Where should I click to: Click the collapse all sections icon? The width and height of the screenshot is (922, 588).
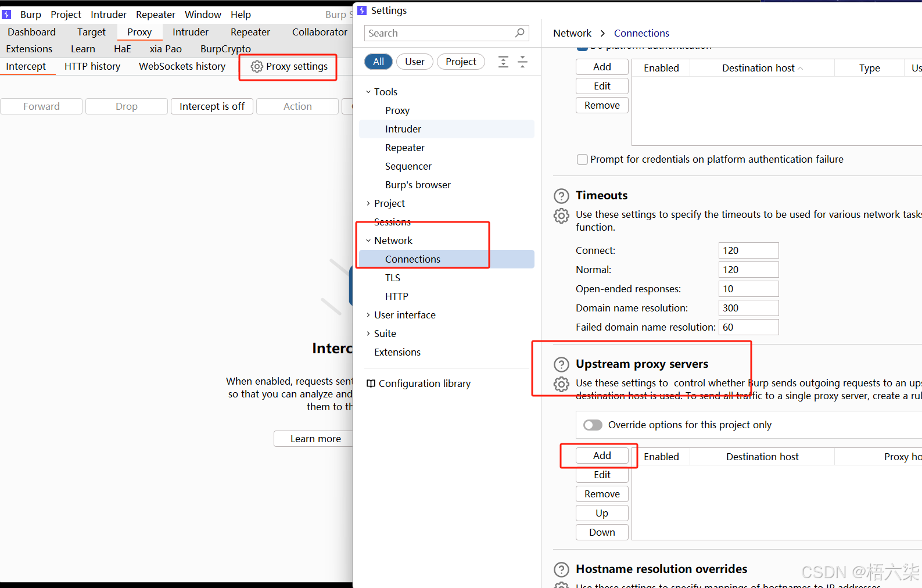[x=522, y=62]
